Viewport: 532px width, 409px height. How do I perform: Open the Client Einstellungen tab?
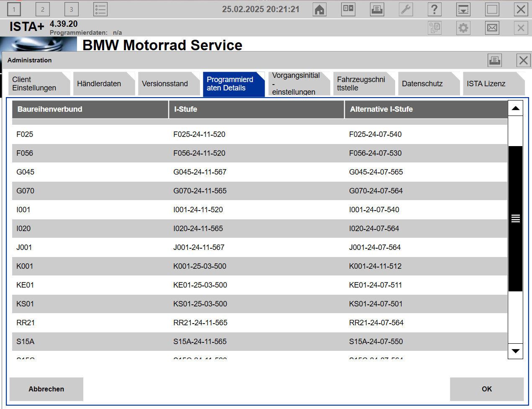coord(39,84)
